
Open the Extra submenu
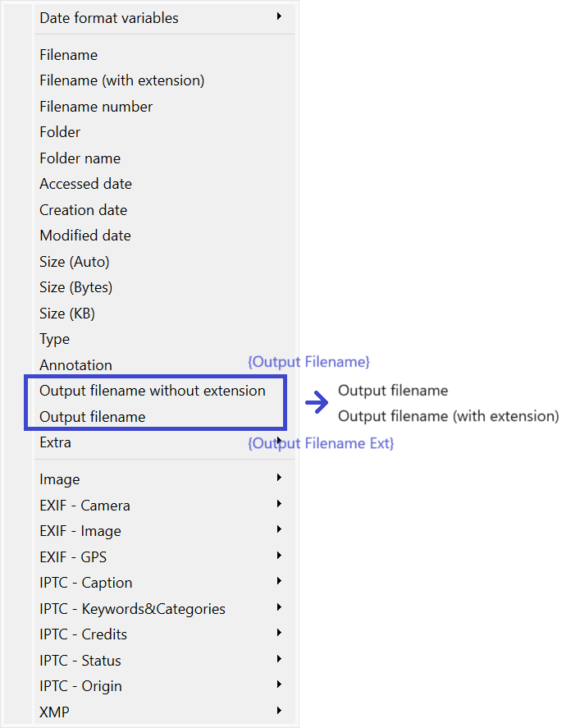coord(56,442)
